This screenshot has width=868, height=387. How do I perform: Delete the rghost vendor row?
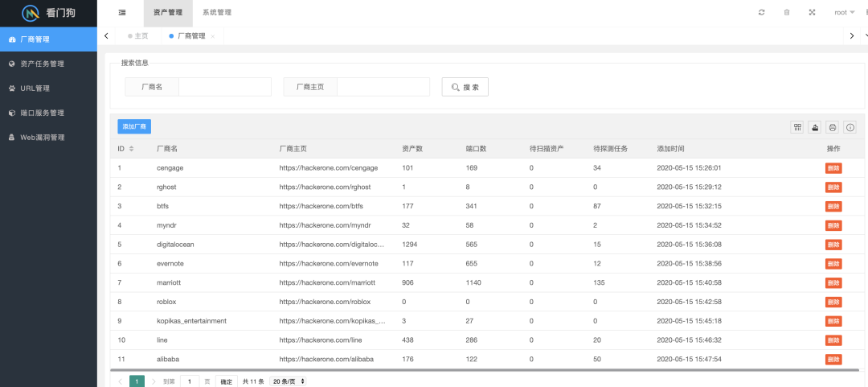tap(833, 187)
